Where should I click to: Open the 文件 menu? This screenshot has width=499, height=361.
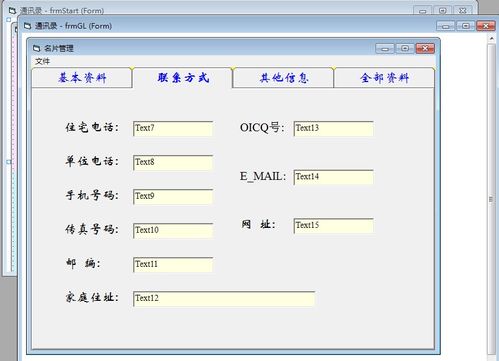42,61
